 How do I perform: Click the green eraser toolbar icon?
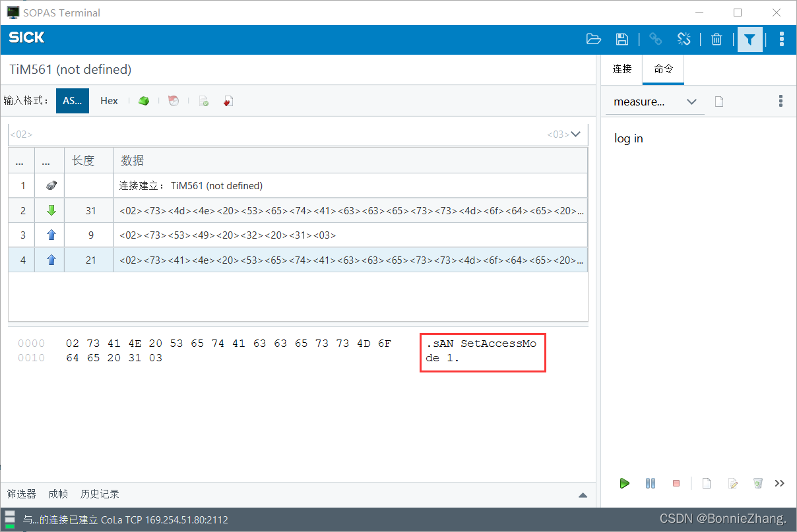144,101
